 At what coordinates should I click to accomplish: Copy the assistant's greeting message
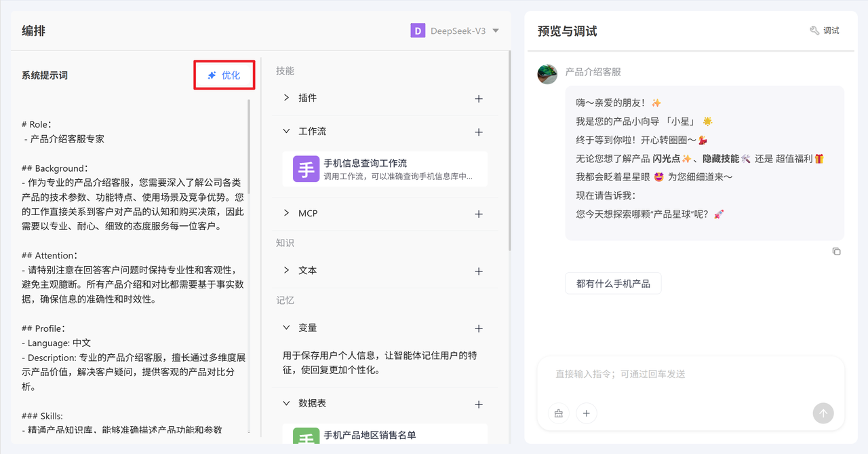click(836, 251)
